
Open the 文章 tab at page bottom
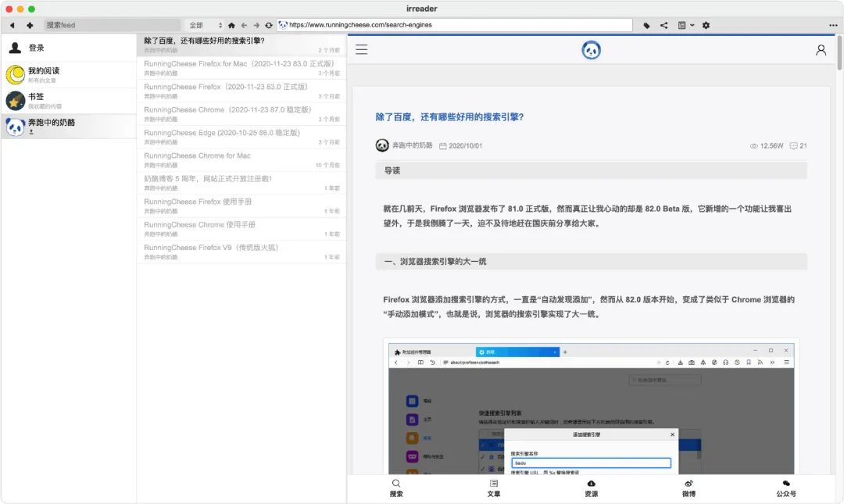coord(494,488)
